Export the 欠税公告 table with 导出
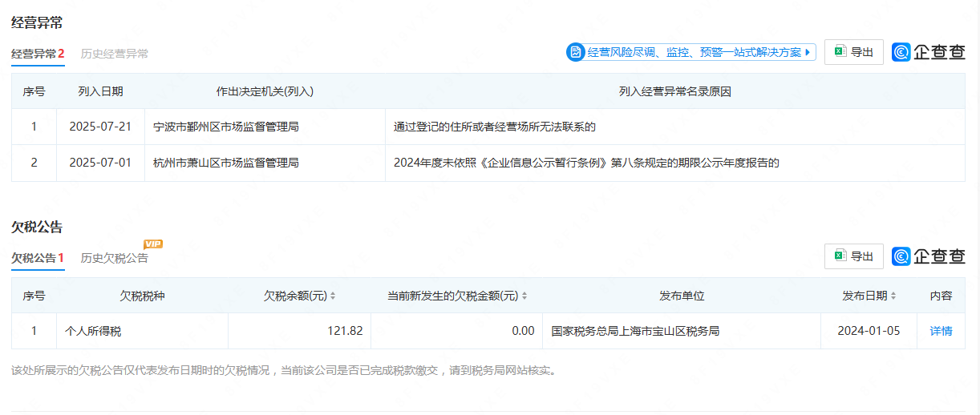This screenshot has width=980, height=415. [854, 256]
